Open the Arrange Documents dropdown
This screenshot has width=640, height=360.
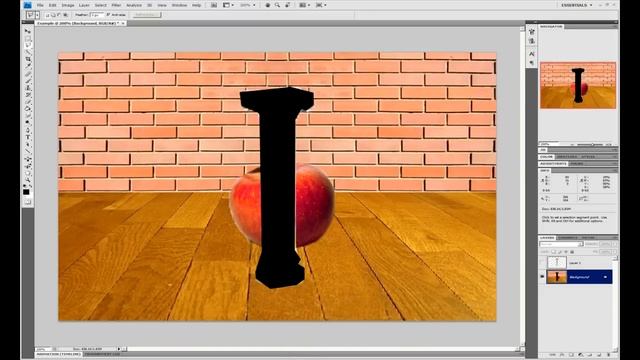(304, 5)
